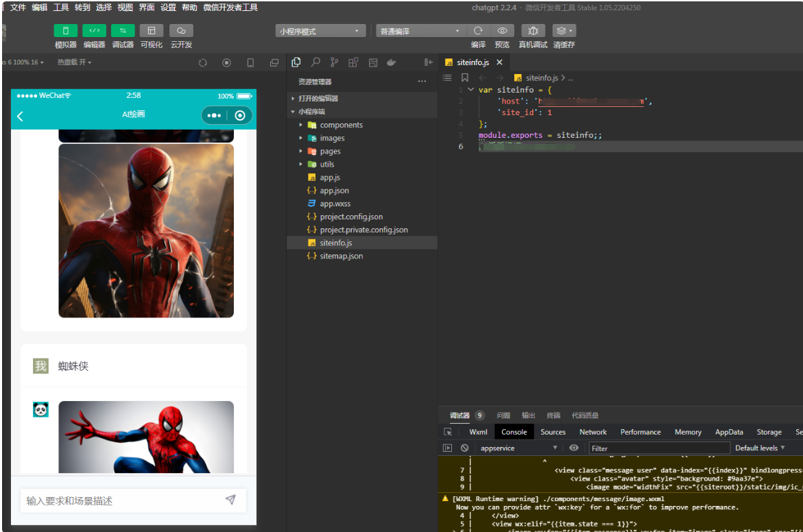Screen dimensions: 803x532
Task: Expand the components folder
Action: click(341, 125)
